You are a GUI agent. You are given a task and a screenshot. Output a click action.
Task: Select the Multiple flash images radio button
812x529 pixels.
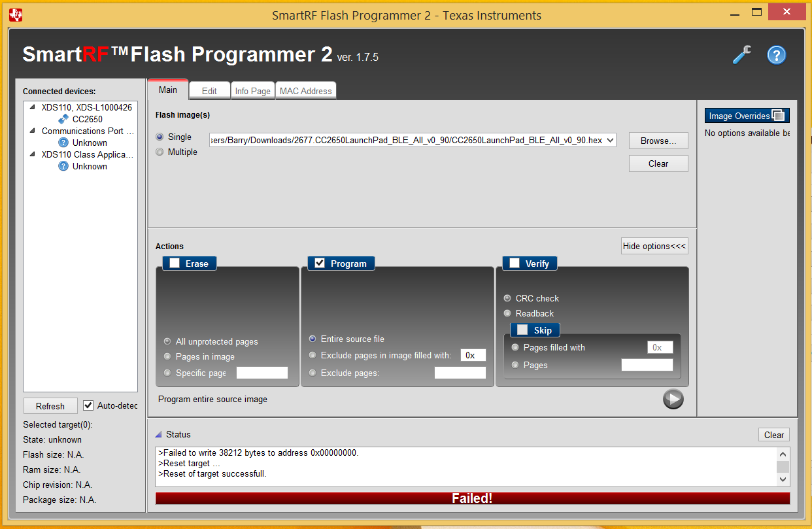[x=160, y=152]
